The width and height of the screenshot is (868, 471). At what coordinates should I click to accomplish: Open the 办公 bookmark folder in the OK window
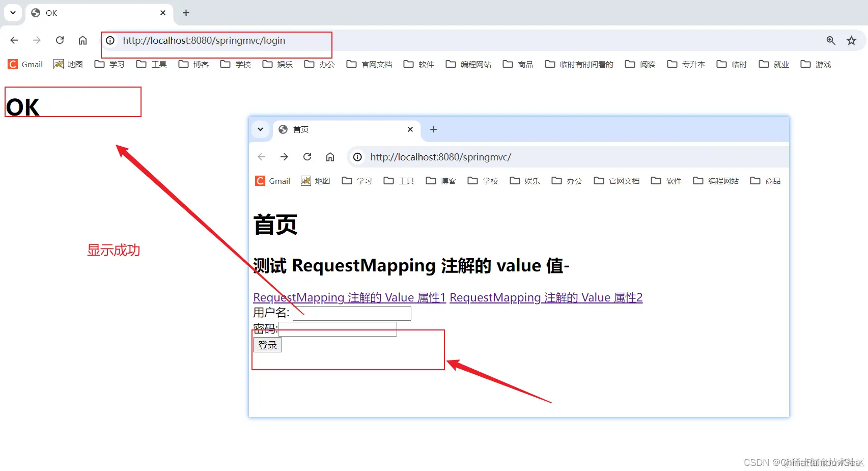click(x=319, y=64)
